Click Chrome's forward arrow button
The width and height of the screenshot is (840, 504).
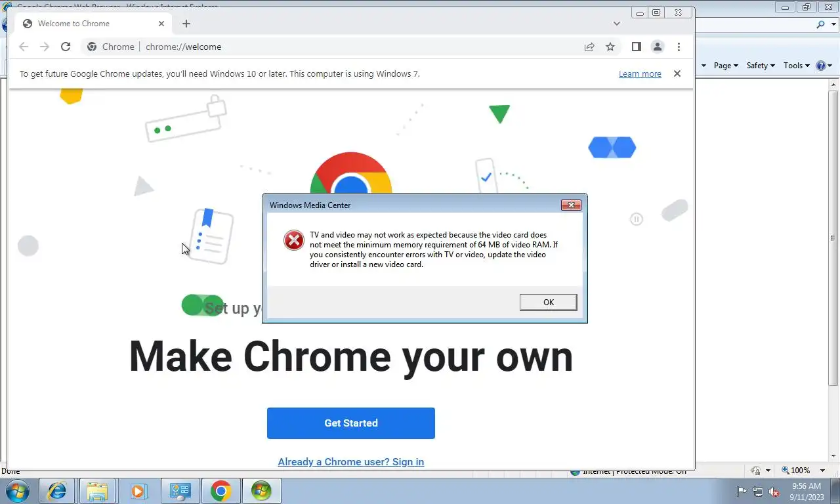[x=45, y=47]
